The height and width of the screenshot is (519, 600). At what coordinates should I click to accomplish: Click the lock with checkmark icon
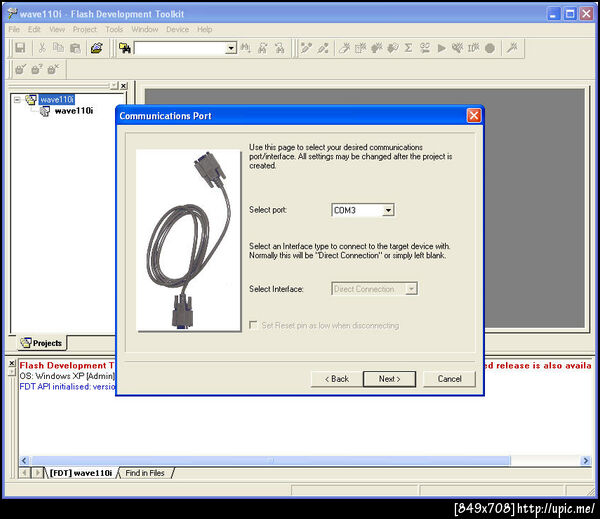[20, 69]
